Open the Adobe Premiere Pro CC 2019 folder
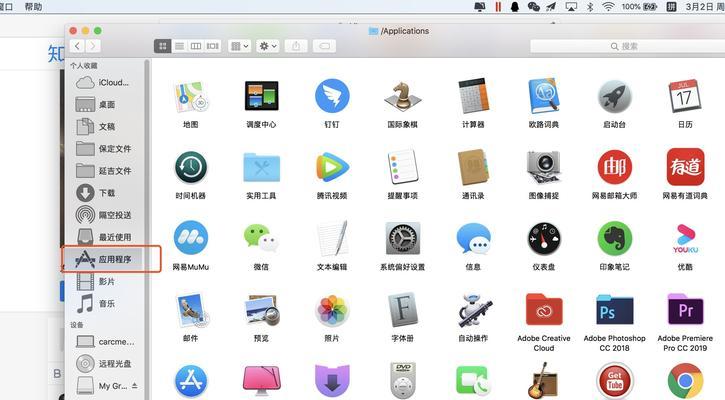The width and height of the screenshot is (725, 400). [x=685, y=309]
